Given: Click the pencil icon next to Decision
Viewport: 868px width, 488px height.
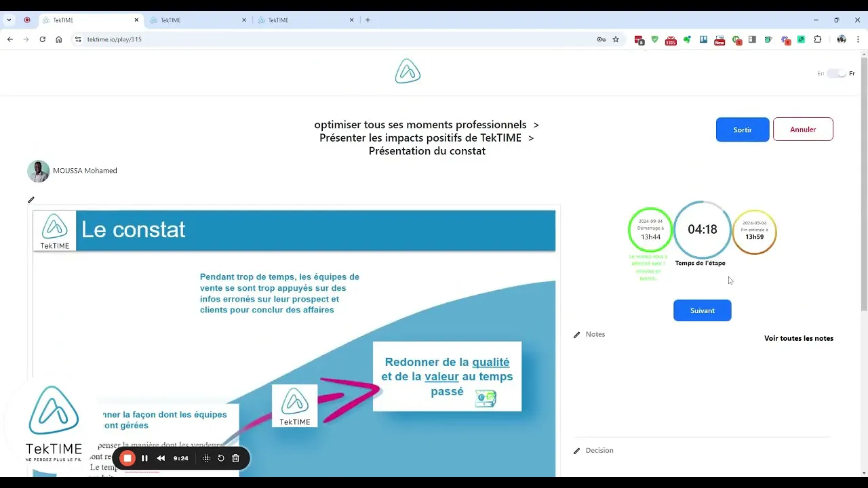Looking at the screenshot, I should pyautogui.click(x=577, y=451).
